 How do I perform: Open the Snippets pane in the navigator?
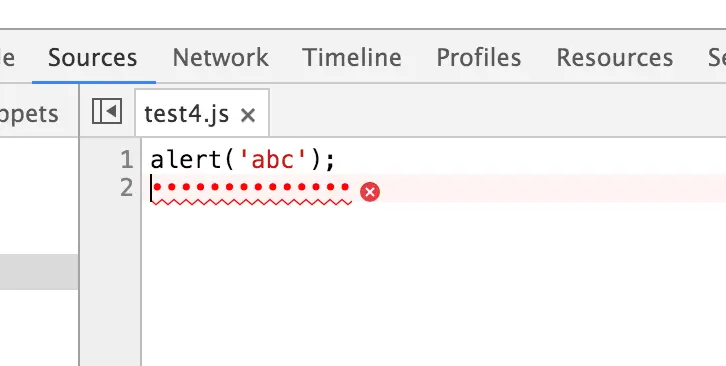coord(29,114)
